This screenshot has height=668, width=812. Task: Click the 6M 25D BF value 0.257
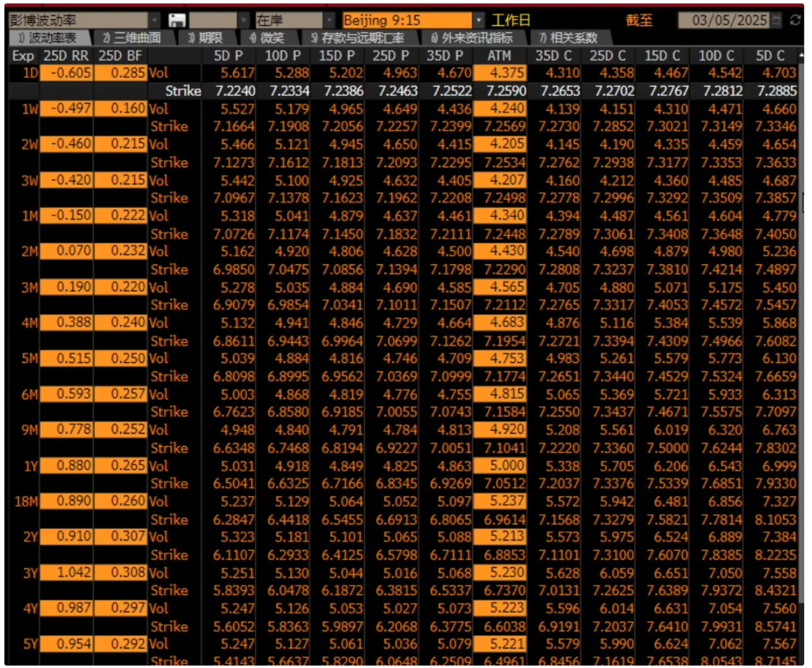[121, 394]
